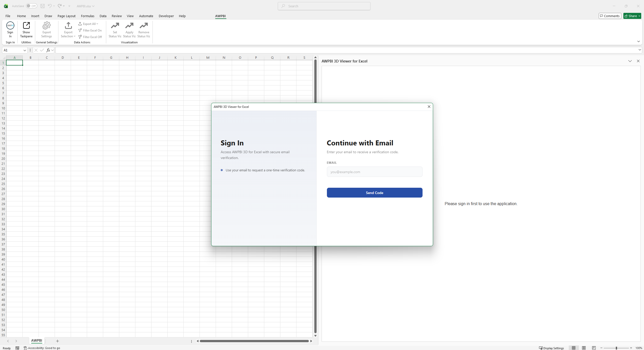This screenshot has height=350, width=644.
Task: Add a new sheet with plus icon
Action: coord(57,341)
